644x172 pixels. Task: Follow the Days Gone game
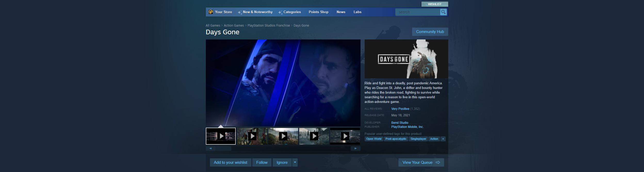tap(262, 162)
